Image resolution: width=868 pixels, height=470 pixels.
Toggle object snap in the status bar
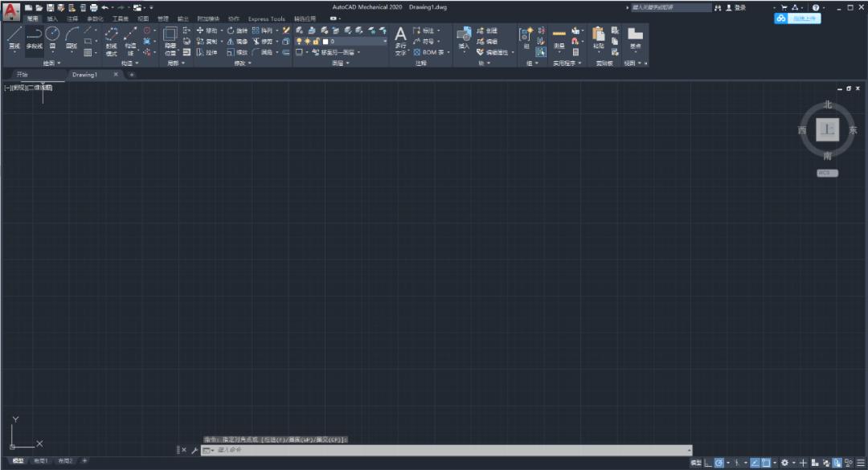coord(766,463)
